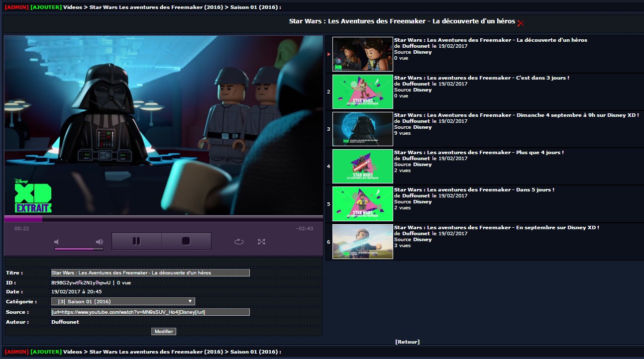The width and height of the screenshot is (644, 359).
Task: Click Disney source in 'En septembre sur Disney XD' row
Action: tap(423, 239)
